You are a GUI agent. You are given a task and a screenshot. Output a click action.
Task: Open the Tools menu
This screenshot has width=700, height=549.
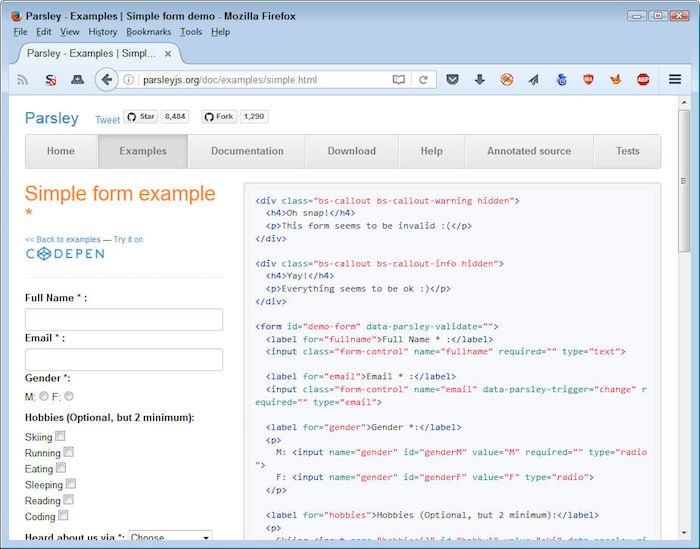(x=191, y=32)
